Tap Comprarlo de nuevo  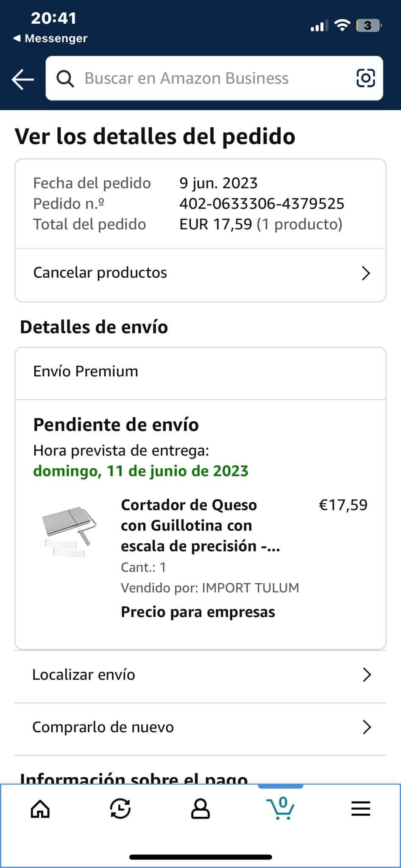103,727
